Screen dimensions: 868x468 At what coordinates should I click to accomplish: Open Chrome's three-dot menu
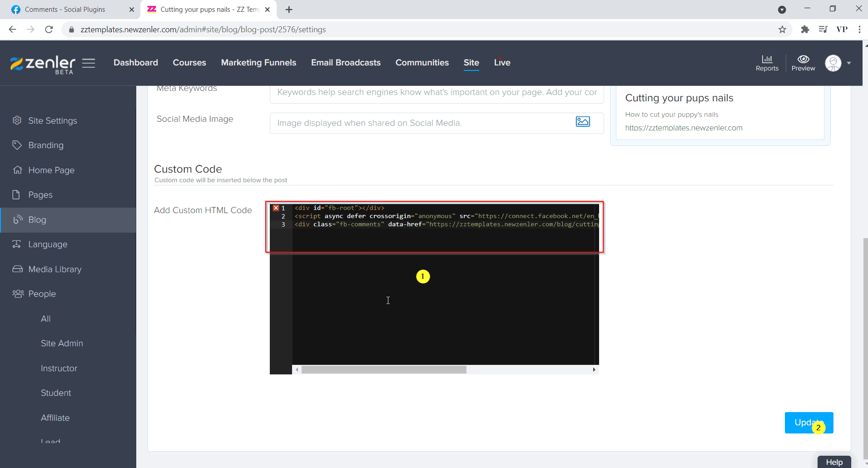coord(859,29)
